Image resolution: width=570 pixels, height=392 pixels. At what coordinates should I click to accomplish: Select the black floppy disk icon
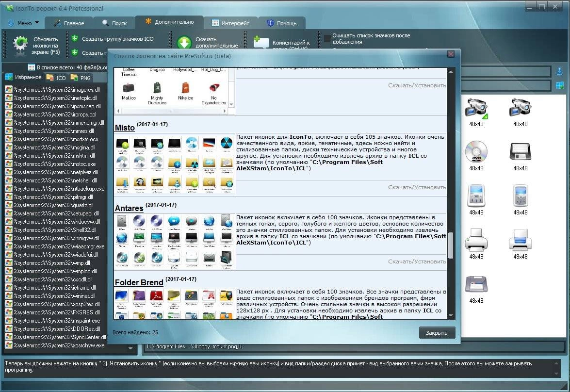click(x=520, y=152)
